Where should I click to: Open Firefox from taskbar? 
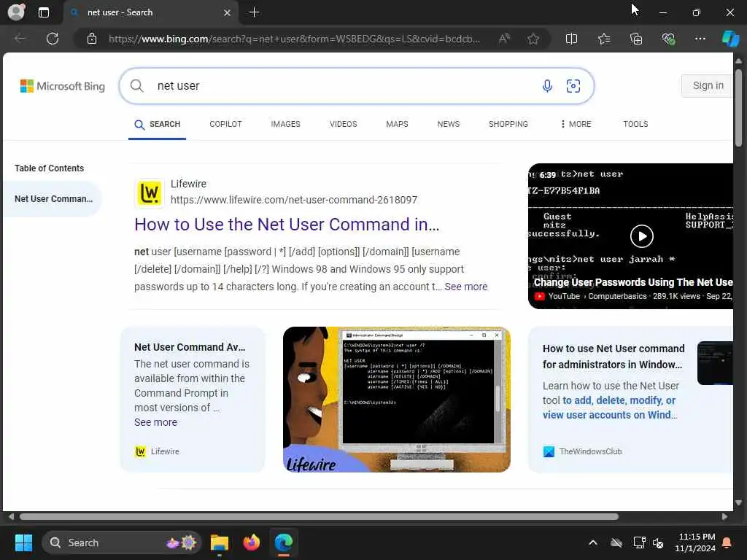[252, 542]
